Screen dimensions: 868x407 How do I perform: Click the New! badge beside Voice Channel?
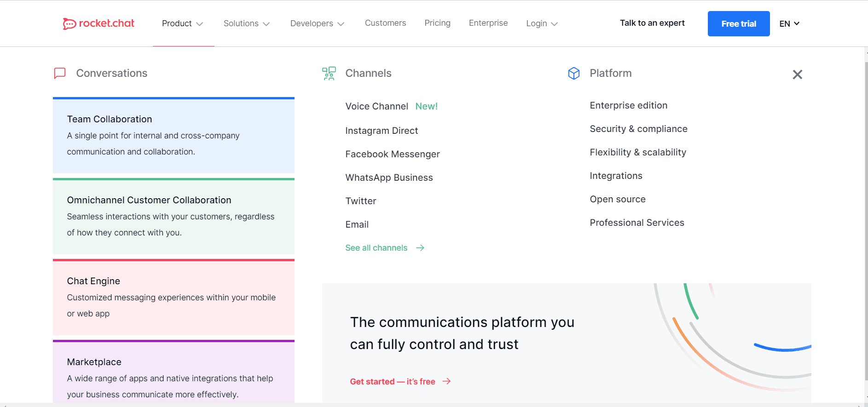(x=426, y=106)
